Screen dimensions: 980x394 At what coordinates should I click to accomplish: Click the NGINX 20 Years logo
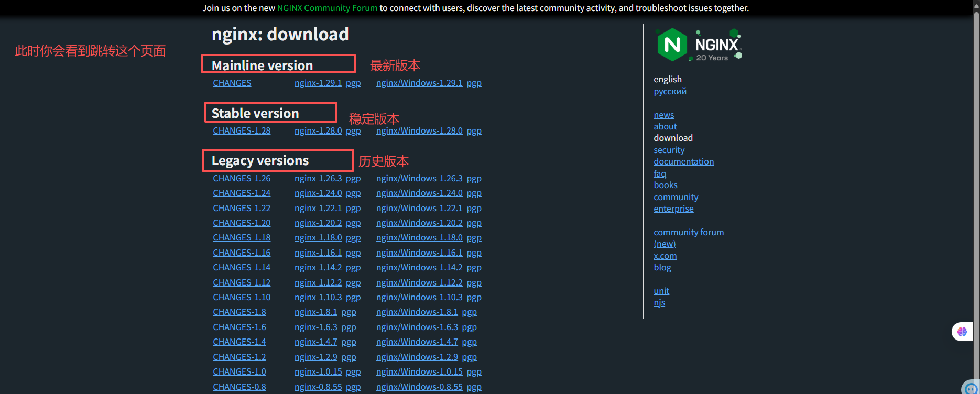coord(699,45)
